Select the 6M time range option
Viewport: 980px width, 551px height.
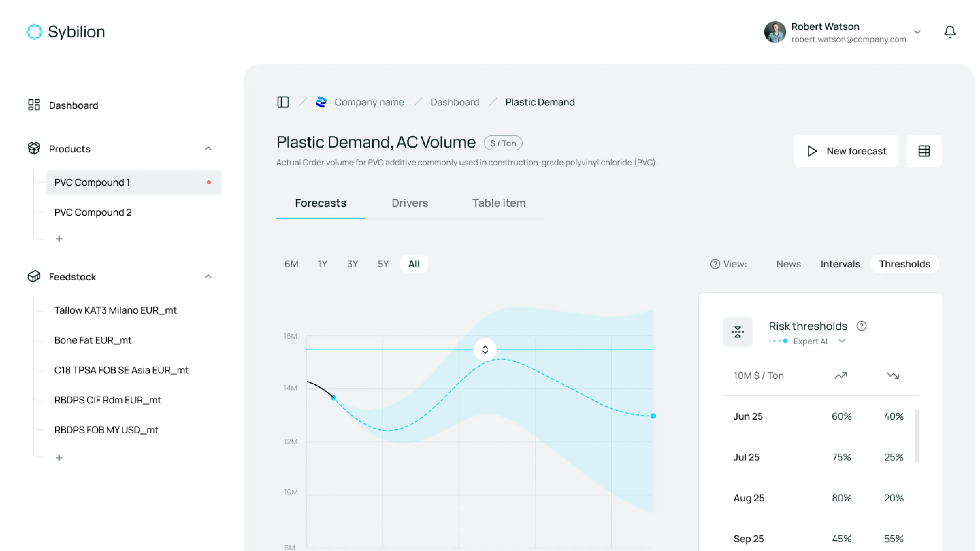pyautogui.click(x=291, y=264)
